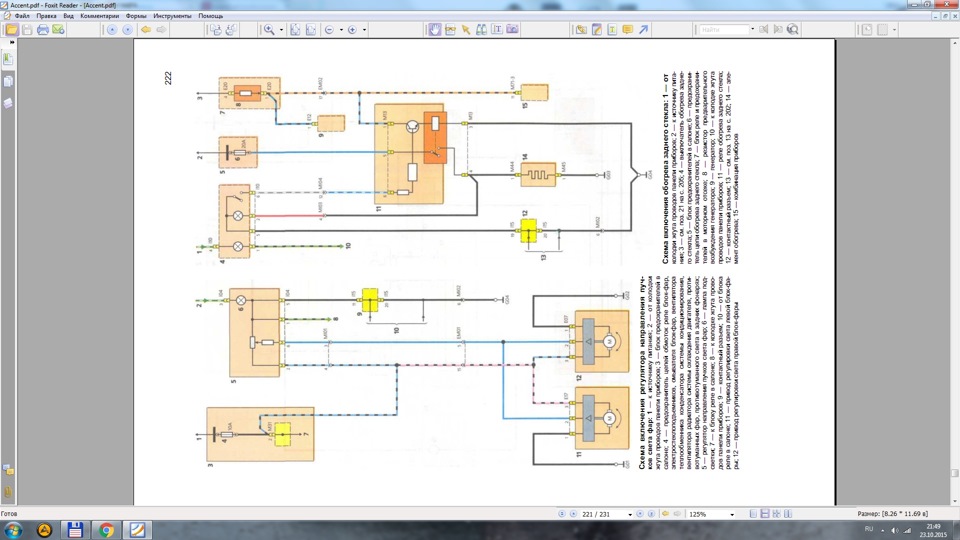
Task: Expand the navigation panel with the arrow
Action: coord(12,42)
